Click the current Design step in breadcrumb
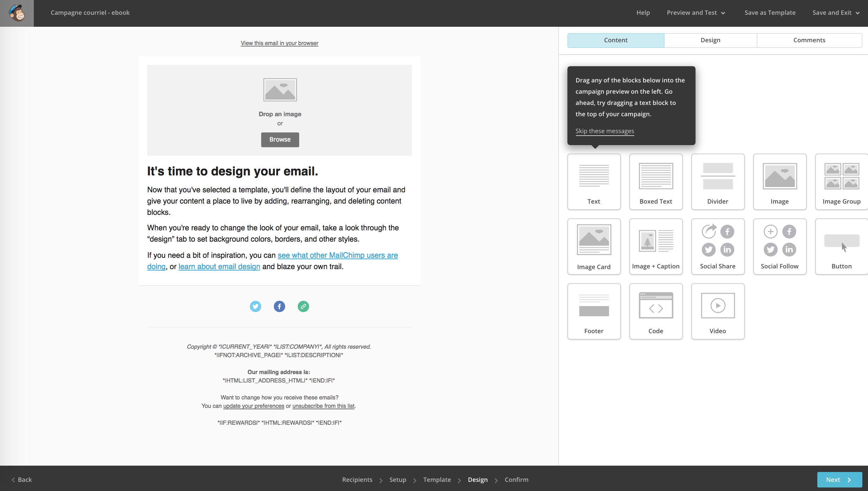The width and height of the screenshot is (868, 491). click(478, 479)
